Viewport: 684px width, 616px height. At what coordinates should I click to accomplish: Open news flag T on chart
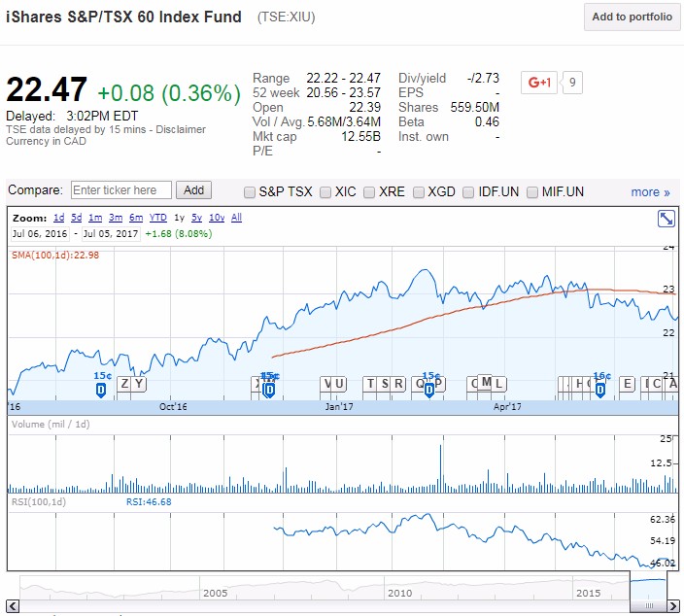370,384
